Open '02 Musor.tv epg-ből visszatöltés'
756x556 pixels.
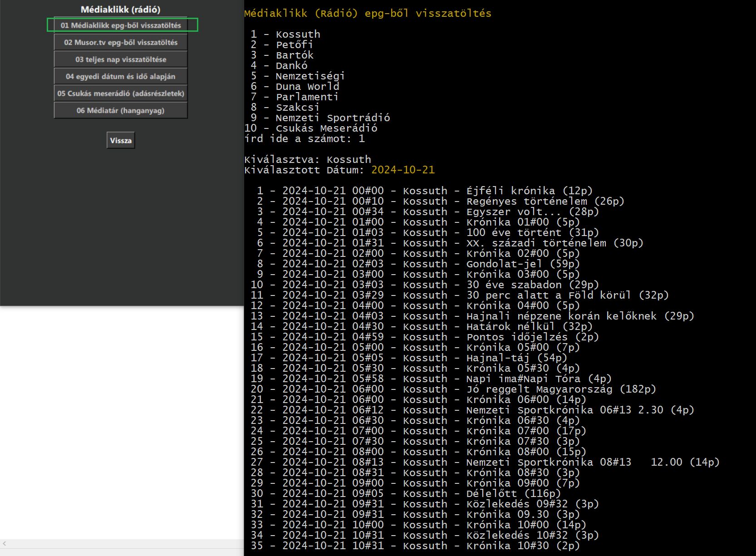click(x=121, y=42)
